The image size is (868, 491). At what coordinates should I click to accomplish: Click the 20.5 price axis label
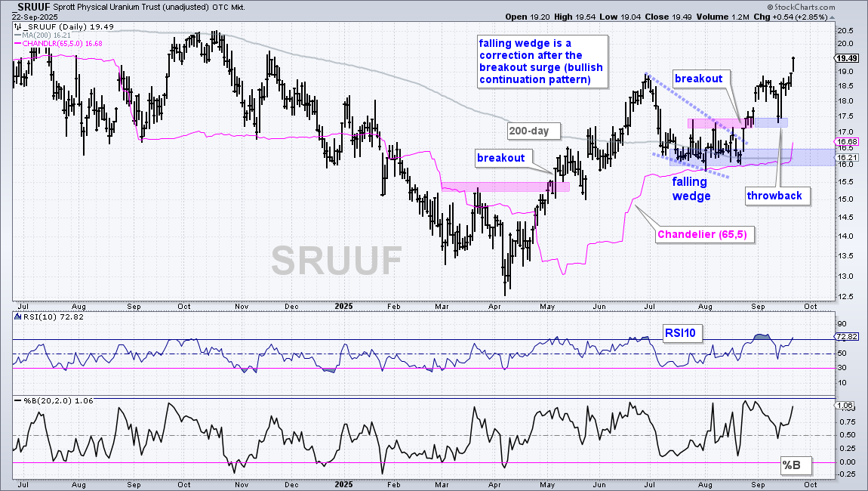[845, 31]
